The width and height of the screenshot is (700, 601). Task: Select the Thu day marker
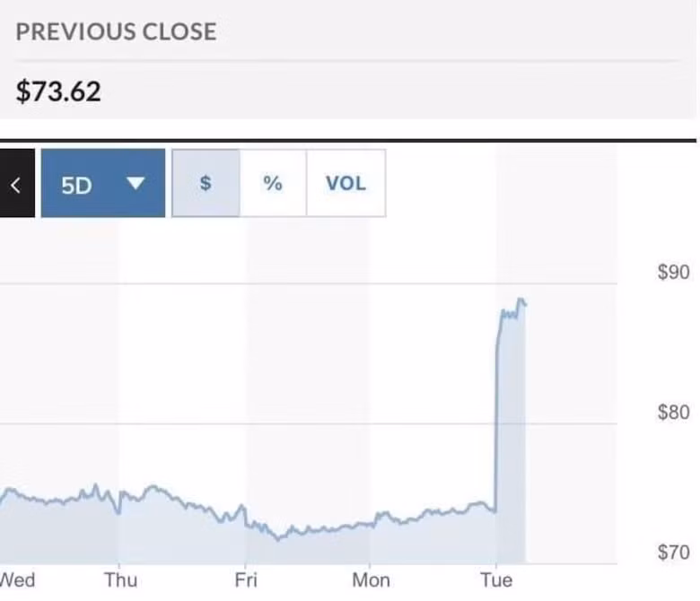point(120,580)
